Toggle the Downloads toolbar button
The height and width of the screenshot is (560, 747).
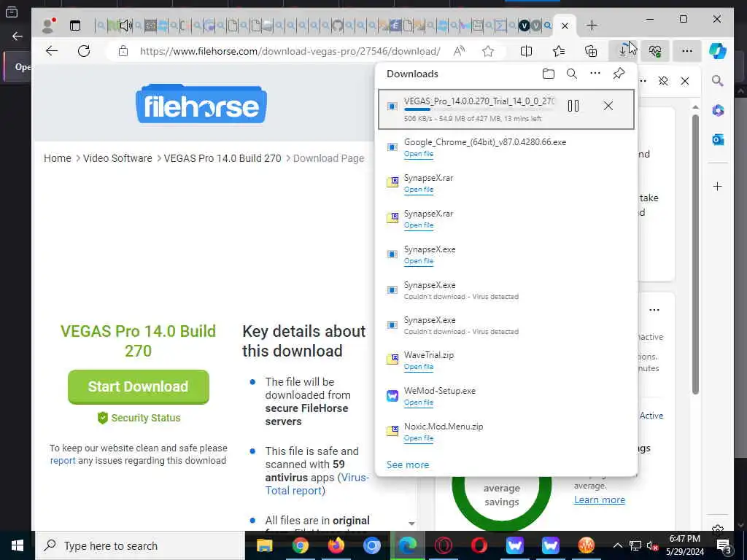pyautogui.click(x=623, y=51)
